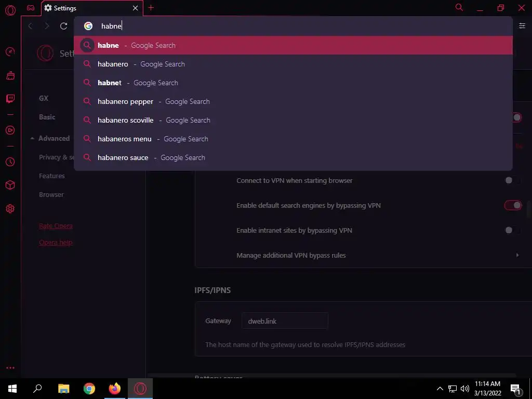Open Windows Start menu
This screenshot has width=532, height=399.
12,389
